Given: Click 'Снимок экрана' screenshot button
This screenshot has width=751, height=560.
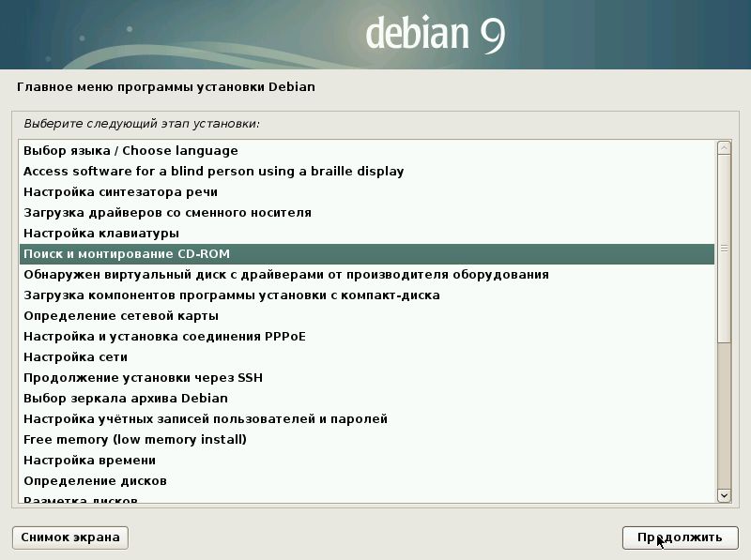Looking at the screenshot, I should pyautogui.click(x=70, y=537).
